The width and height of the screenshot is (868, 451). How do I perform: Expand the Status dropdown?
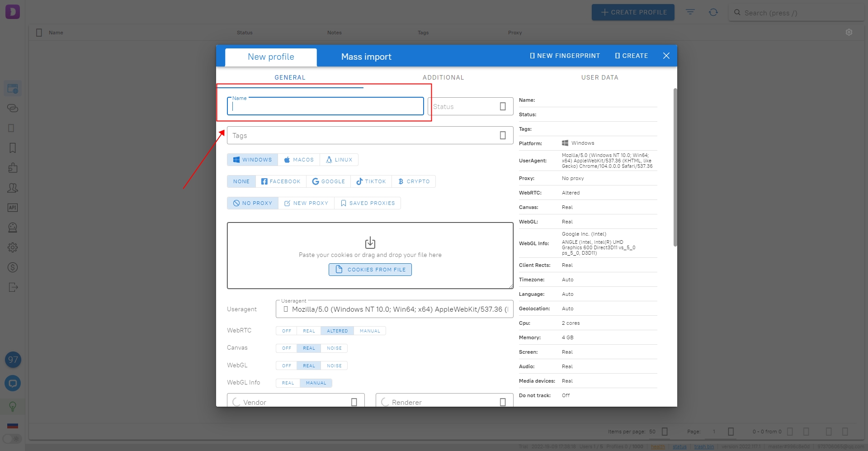click(x=502, y=107)
